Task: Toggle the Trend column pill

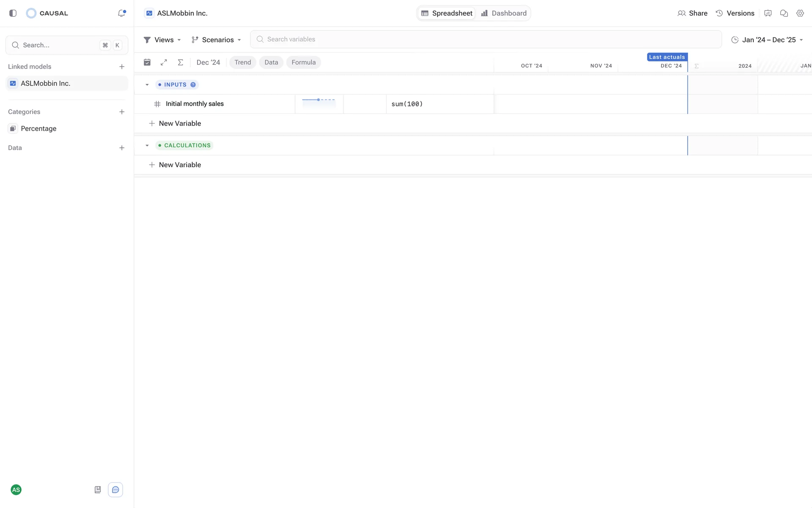Action: (243, 62)
